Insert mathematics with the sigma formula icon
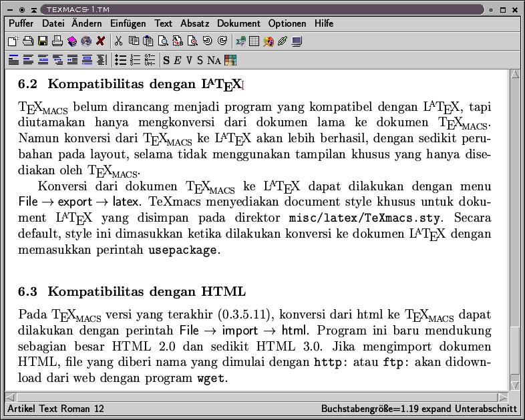525x420 pixels. point(240,41)
